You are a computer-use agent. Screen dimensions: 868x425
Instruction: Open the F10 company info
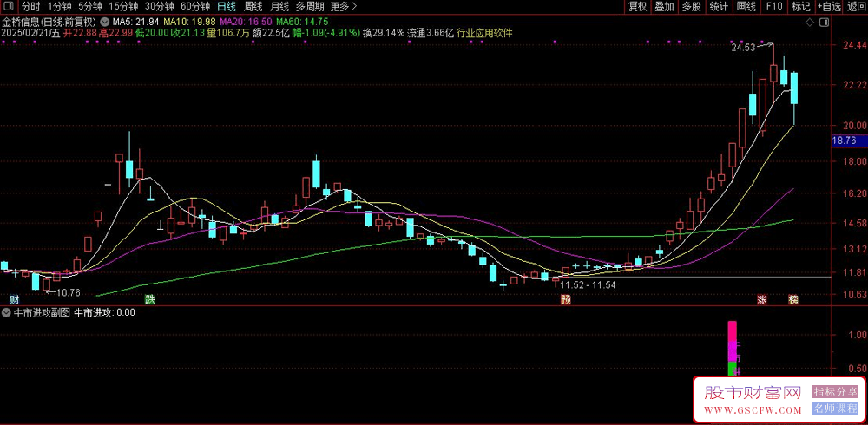(774, 7)
